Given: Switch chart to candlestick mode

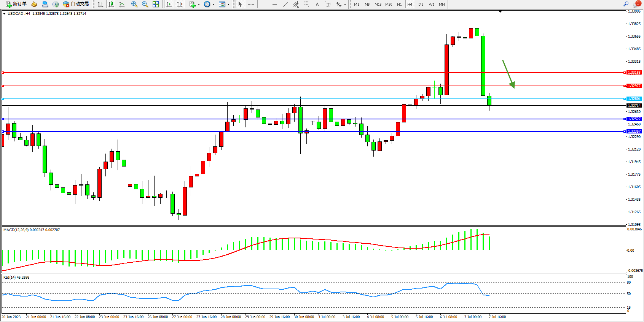Looking at the screenshot, I should (111, 4).
